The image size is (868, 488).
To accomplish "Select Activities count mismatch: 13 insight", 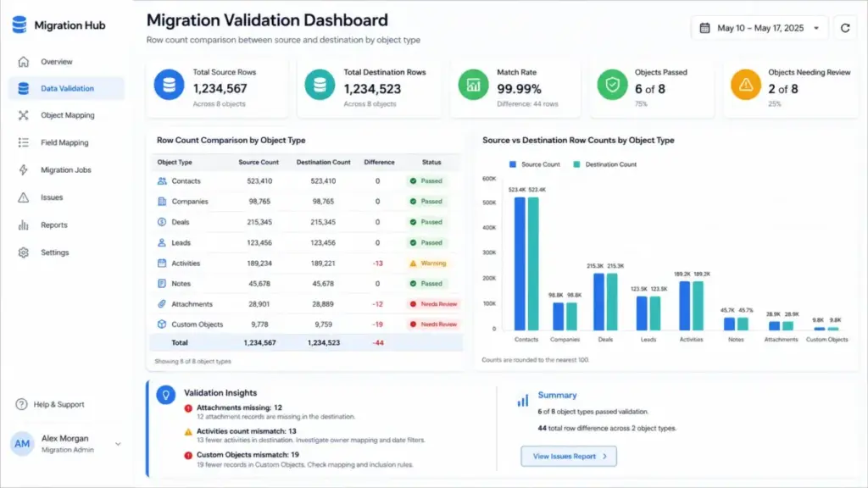I will click(247, 431).
